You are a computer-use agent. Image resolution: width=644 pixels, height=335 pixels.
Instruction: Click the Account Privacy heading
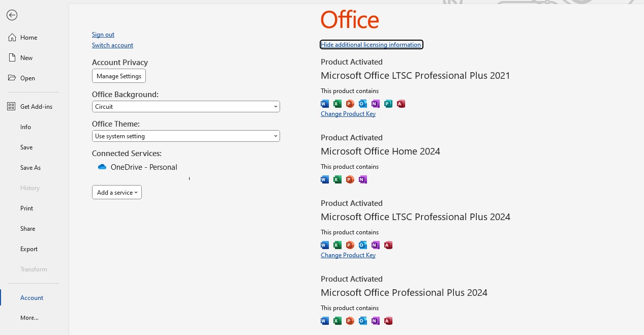pyautogui.click(x=120, y=62)
